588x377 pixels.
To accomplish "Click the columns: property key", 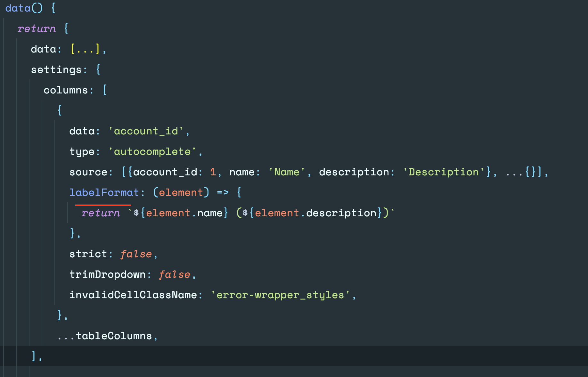I will [66, 90].
